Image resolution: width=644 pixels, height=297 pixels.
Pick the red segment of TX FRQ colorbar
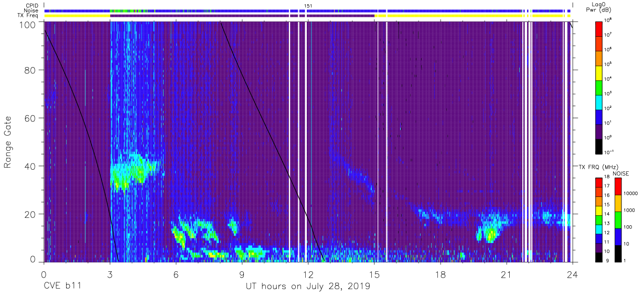coord(599,183)
